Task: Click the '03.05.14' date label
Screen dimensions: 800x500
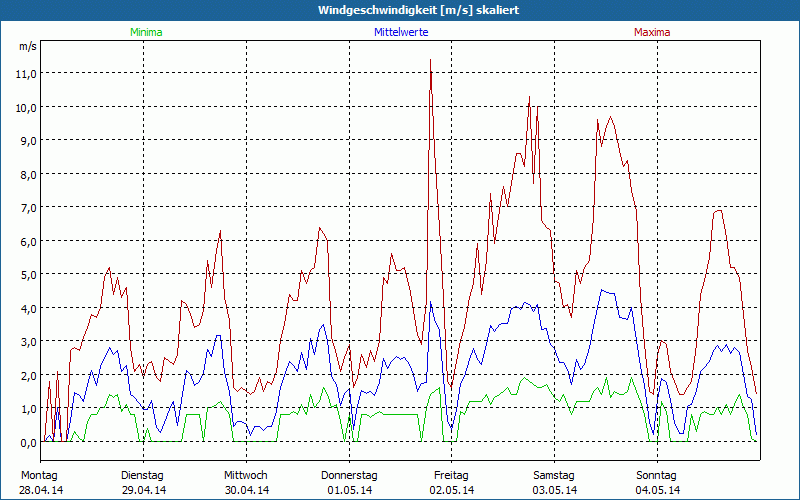Action: pyautogui.click(x=555, y=490)
